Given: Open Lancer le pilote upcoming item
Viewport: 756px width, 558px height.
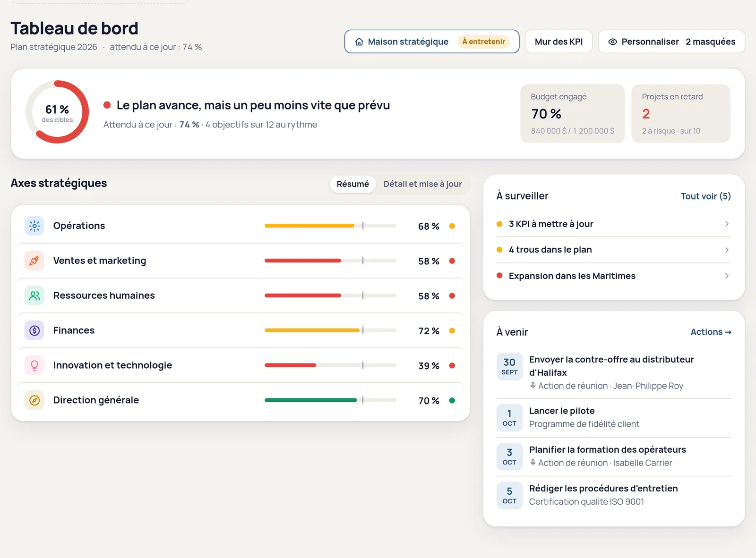Looking at the screenshot, I should click(x=614, y=418).
